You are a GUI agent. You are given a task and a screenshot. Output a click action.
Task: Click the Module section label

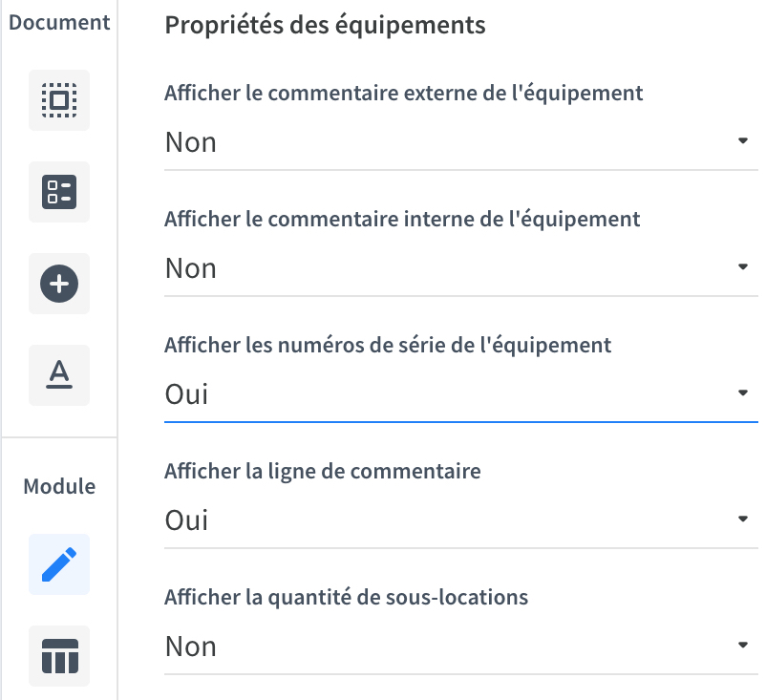tap(59, 486)
